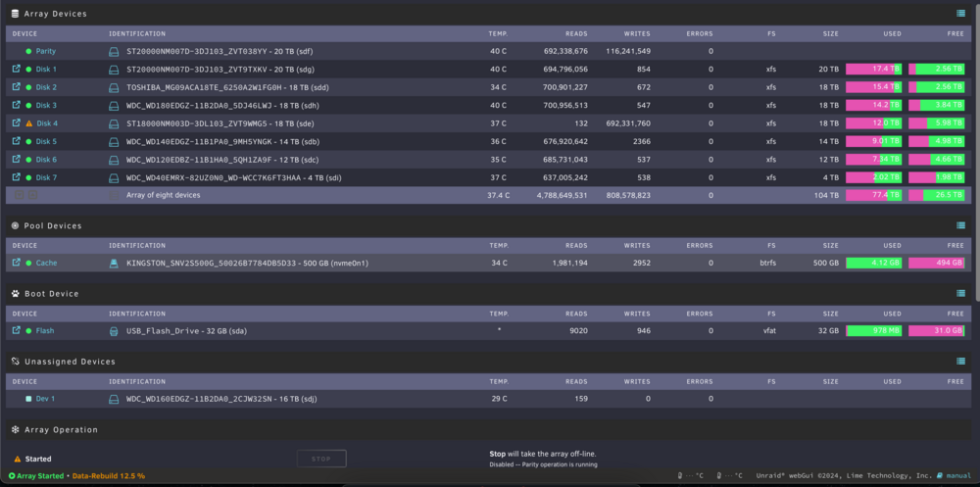Viewport: 980px width, 487px height.
Task: Click the book icon beside manual
Action: coord(940,476)
